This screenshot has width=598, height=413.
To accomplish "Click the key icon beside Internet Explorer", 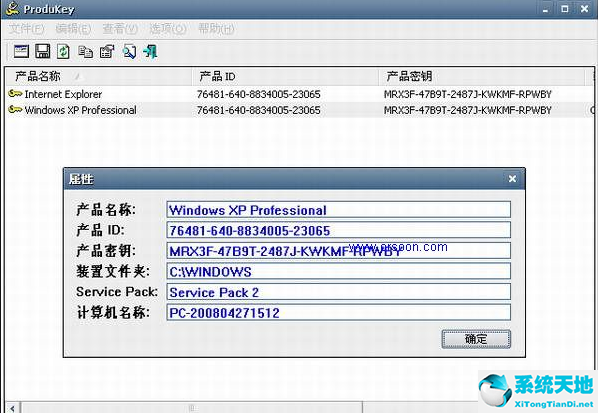I will point(15,93).
